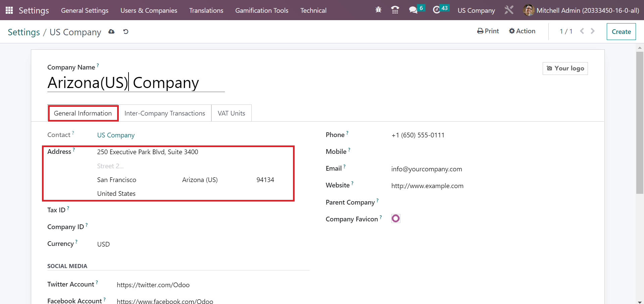Viewport: 644px width, 304px height.
Task: Discard changes with the revert arrow icon
Action: click(x=125, y=31)
